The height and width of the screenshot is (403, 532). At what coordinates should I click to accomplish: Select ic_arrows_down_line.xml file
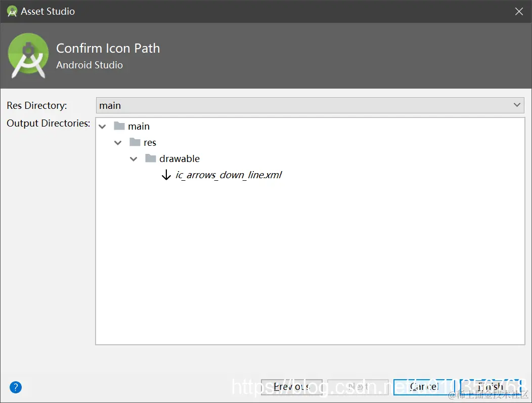pos(229,175)
